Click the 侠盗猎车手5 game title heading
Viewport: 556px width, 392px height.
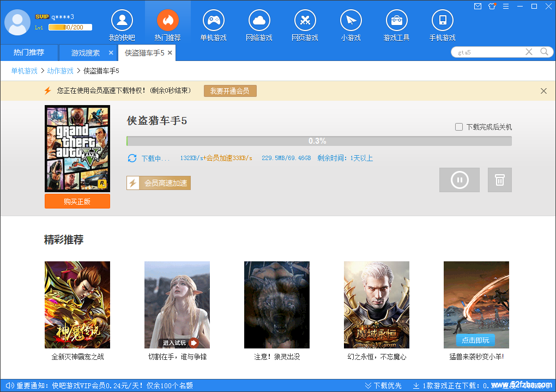[157, 121]
